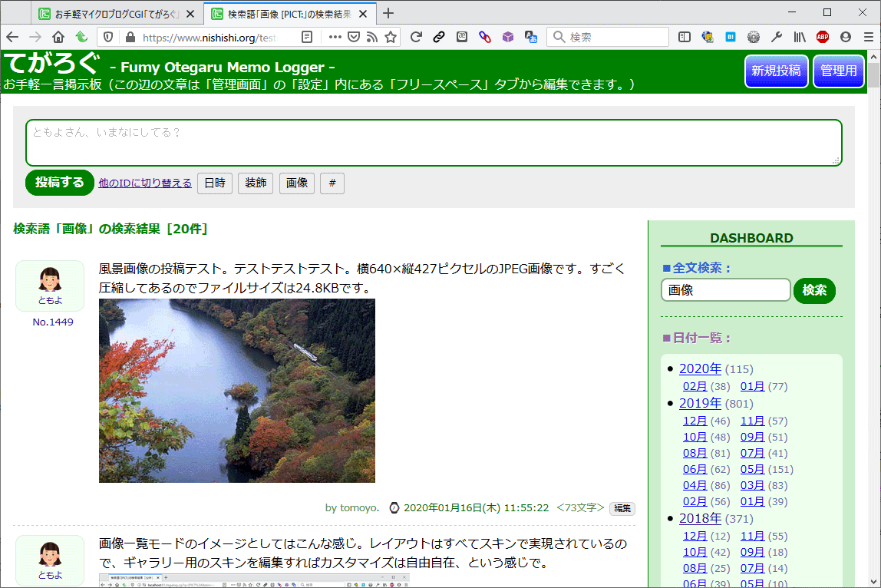Open the 2020年 archive link
Viewport: 881px width, 588px height.
(x=700, y=368)
